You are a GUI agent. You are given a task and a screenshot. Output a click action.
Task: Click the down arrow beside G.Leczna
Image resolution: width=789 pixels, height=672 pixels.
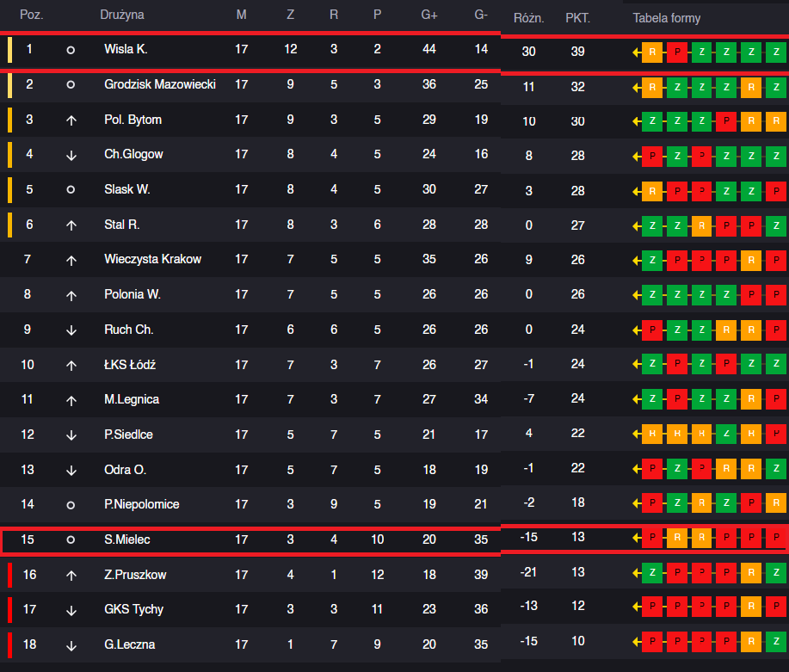pyautogui.click(x=71, y=645)
